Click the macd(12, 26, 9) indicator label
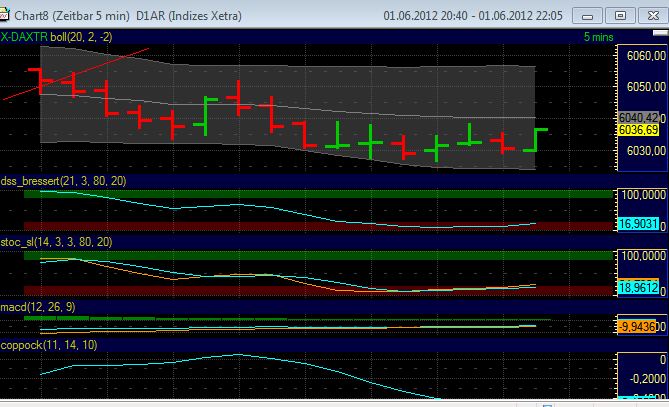669x407 pixels. (x=38, y=307)
